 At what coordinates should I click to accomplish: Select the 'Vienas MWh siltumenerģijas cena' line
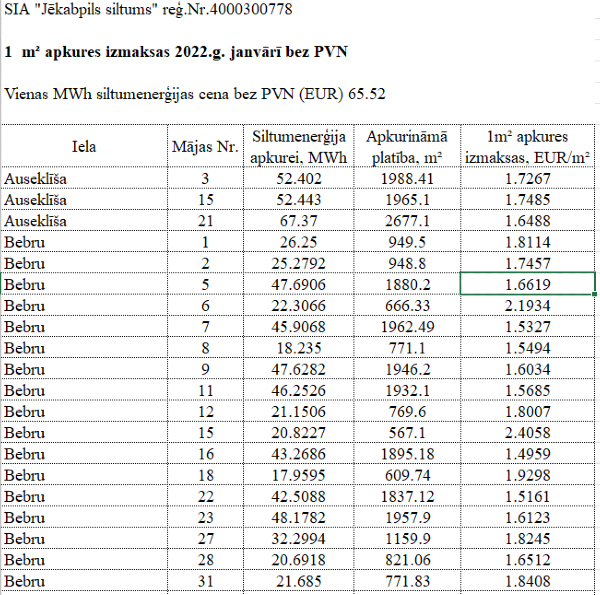pyautogui.click(x=195, y=94)
